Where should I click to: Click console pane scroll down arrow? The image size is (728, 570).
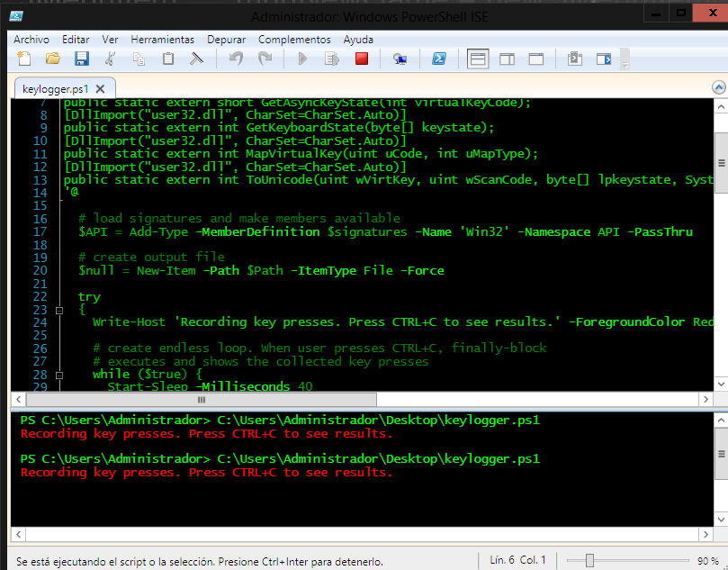coord(721,520)
